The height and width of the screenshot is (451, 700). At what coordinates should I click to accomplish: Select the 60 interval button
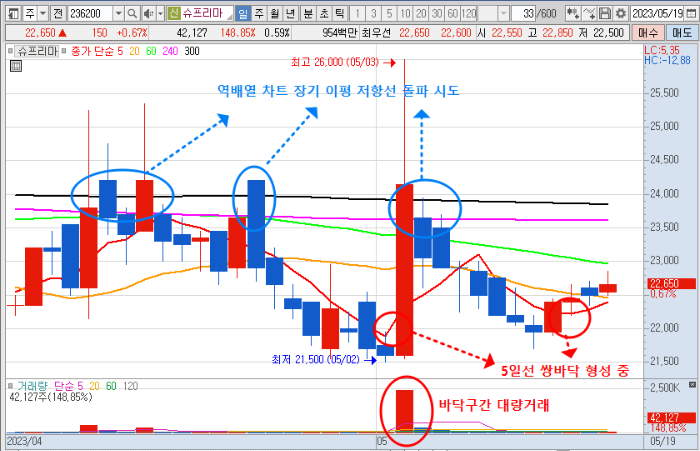pos(453,14)
